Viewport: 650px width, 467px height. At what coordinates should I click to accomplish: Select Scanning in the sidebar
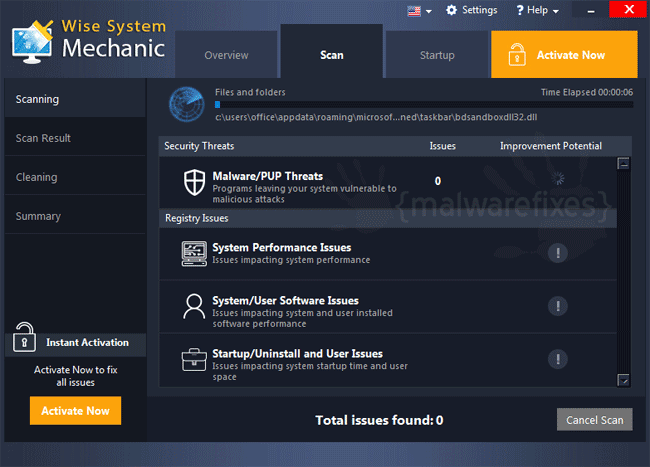click(75, 99)
